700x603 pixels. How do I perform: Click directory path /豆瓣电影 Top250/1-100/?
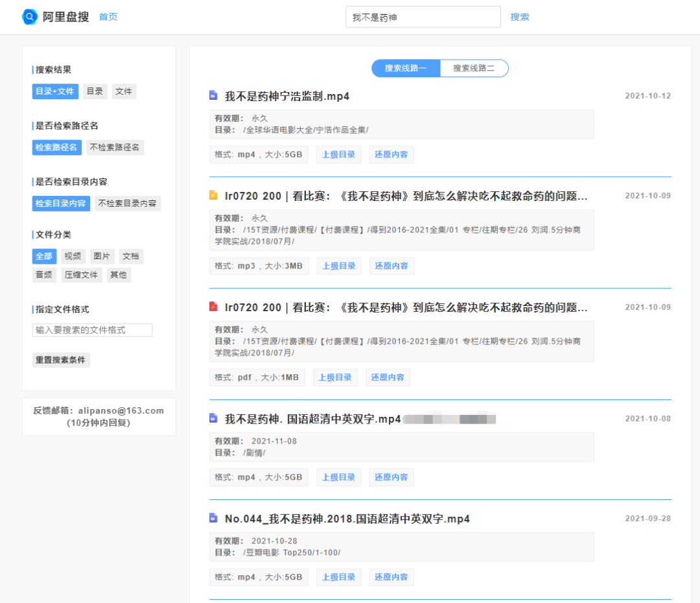coord(292,552)
